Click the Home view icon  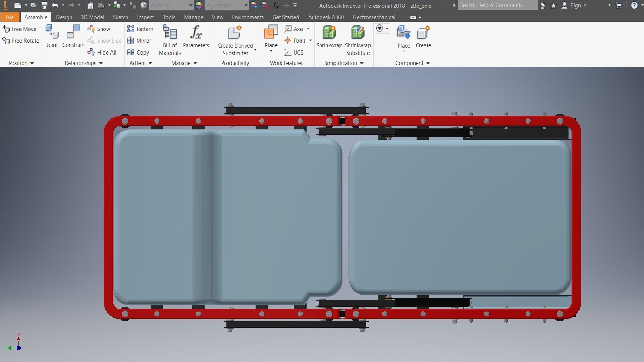(x=90, y=5)
